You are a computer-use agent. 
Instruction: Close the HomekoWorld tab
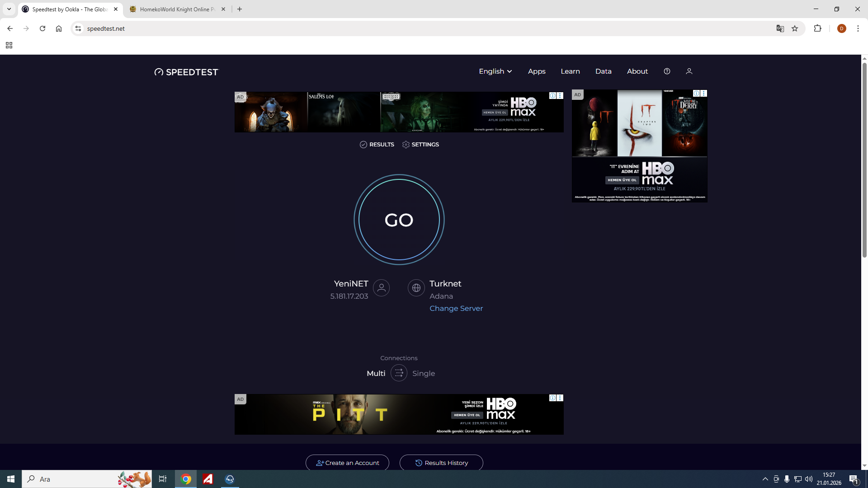[x=223, y=9]
